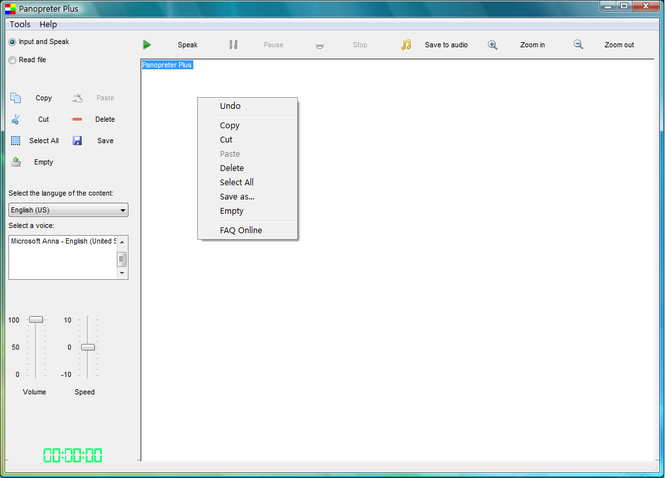The width and height of the screenshot is (665, 478).
Task: Click the Zoom in toolbar label
Action: 533,45
